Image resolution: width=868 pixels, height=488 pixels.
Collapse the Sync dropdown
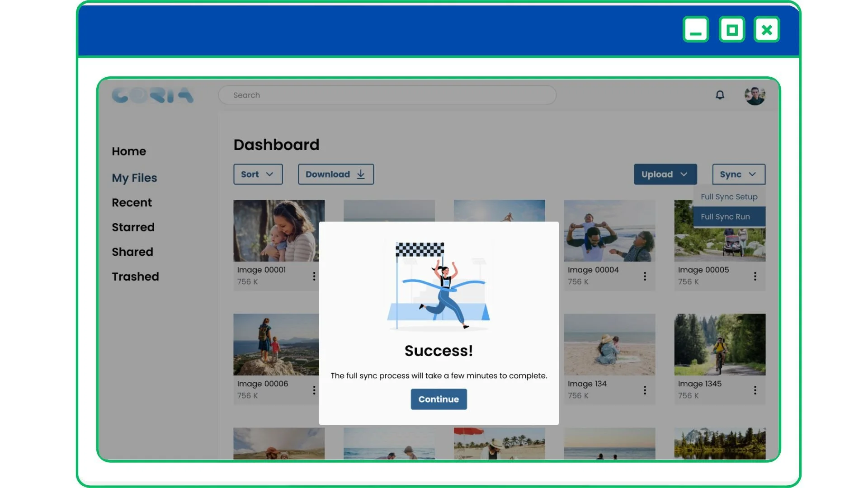pyautogui.click(x=738, y=174)
